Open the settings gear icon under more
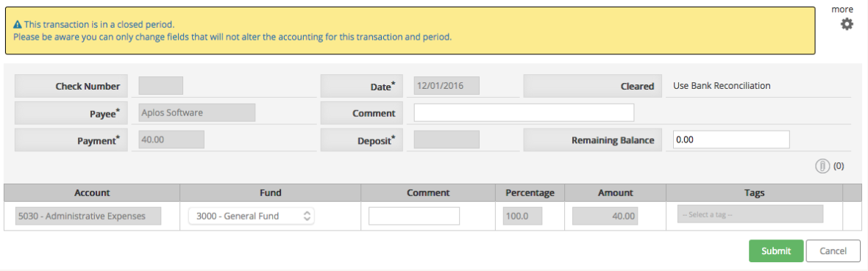The width and height of the screenshot is (868, 271). click(x=847, y=24)
